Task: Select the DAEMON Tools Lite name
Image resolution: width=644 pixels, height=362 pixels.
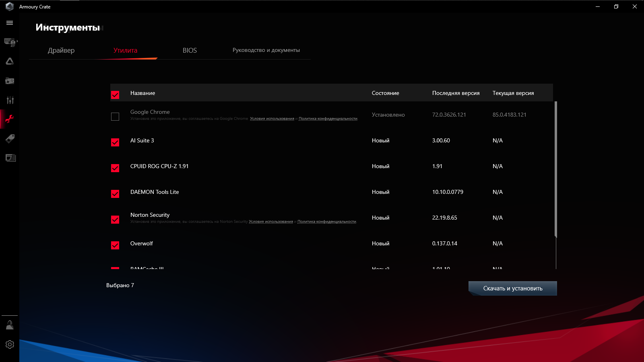Action: (x=155, y=192)
